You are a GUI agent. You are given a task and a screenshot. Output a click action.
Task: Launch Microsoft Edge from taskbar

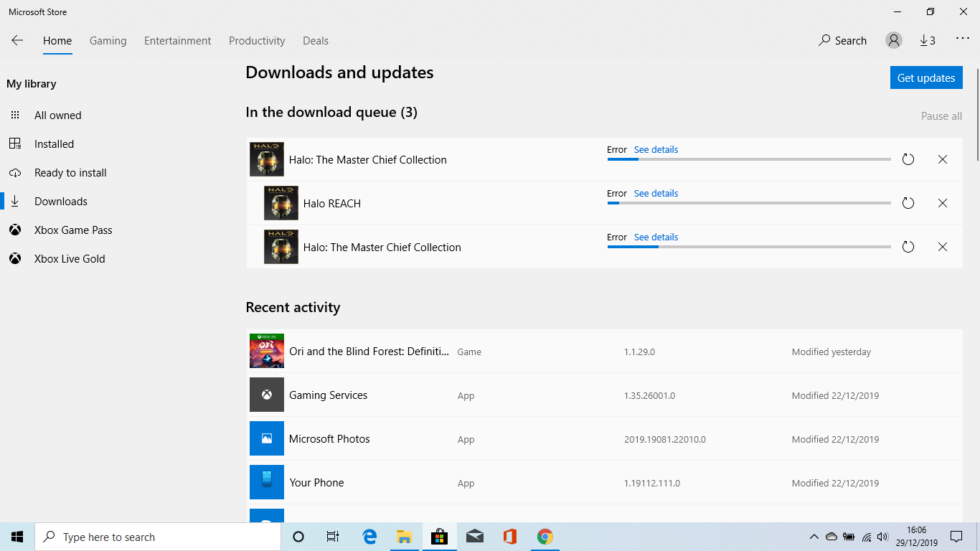(x=369, y=537)
